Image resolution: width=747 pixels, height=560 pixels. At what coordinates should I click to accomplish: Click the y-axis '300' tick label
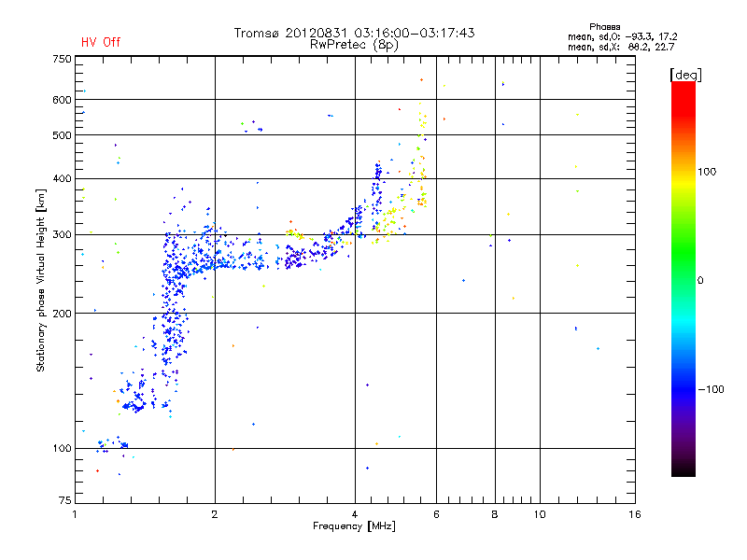(x=62, y=235)
